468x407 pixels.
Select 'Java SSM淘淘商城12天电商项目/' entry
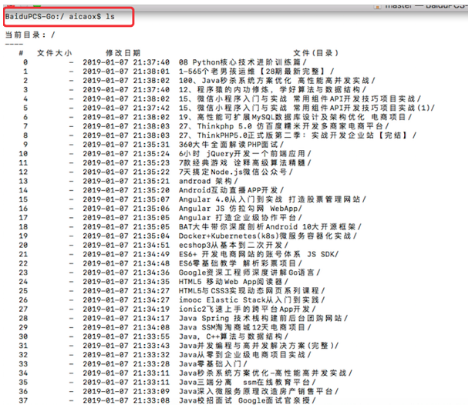pyautogui.click(x=245, y=327)
